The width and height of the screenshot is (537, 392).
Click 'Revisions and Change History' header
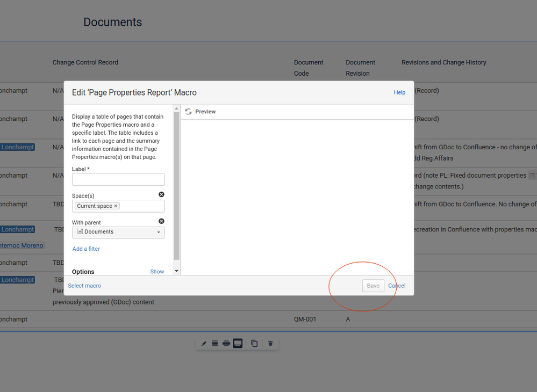[x=444, y=62]
